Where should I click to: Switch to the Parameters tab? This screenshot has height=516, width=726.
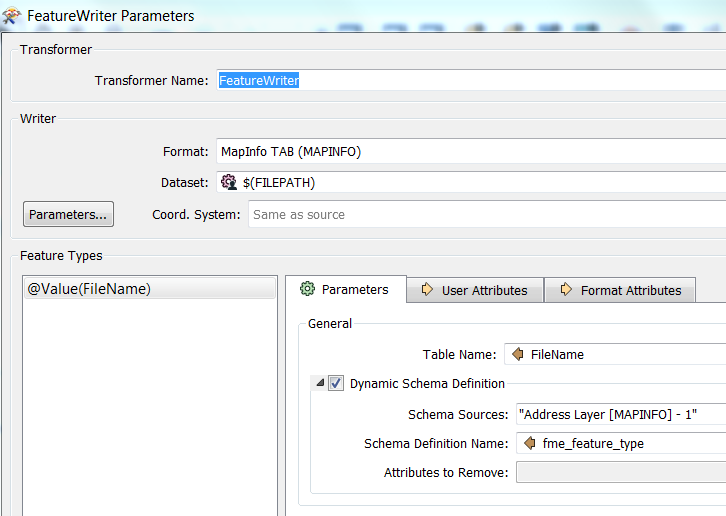point(346,289)
